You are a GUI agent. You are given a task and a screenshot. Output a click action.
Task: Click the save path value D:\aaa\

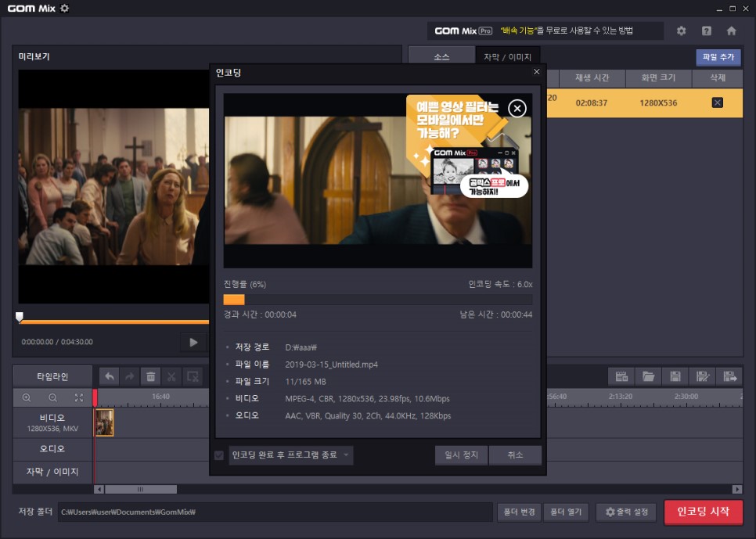click(x=301, y=347)
